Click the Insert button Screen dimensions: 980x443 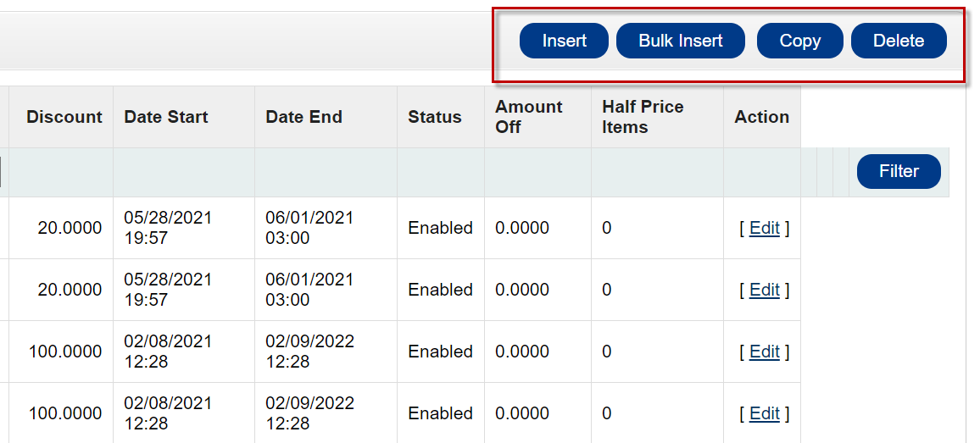pyautogui.click(x=564, y=41)
